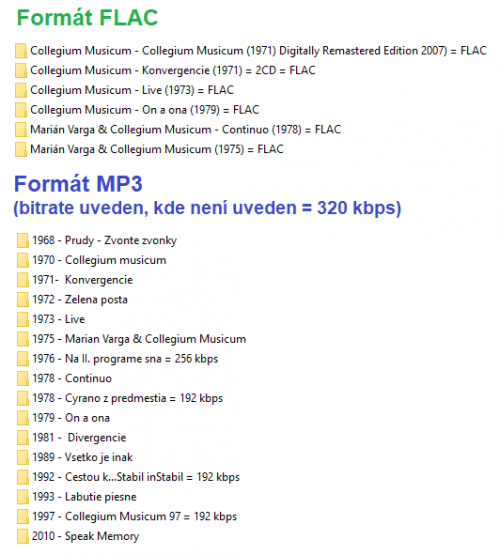This screenshot has width=500, height=555.
Task: Click folder icon beside Marián Varga & Collegium Musicum (1975) = FLAC
Action: pos(21,149)
